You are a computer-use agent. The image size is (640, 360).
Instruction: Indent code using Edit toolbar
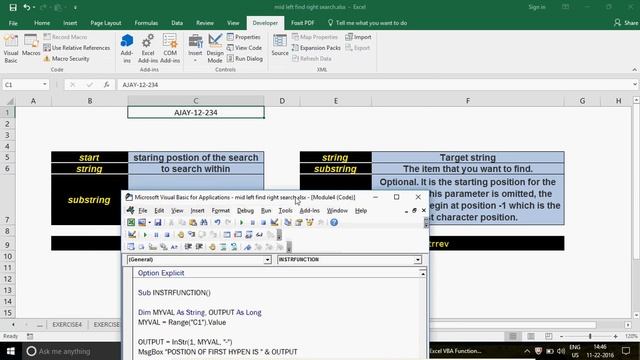point(188,247)
